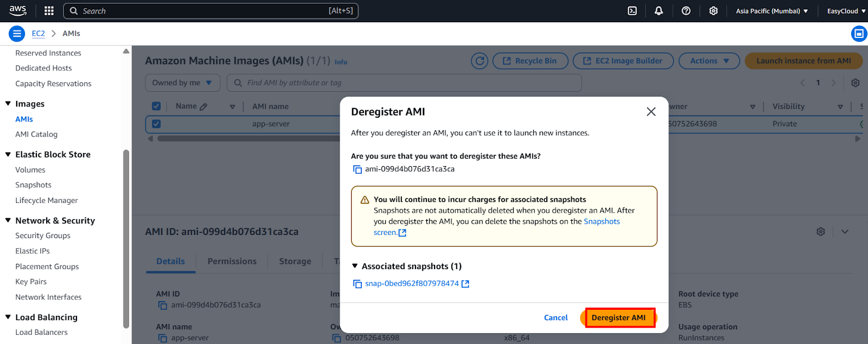Open Volumes in the sidebar
The height and width of the screenshot is (344, 868).
pos(30,170)
